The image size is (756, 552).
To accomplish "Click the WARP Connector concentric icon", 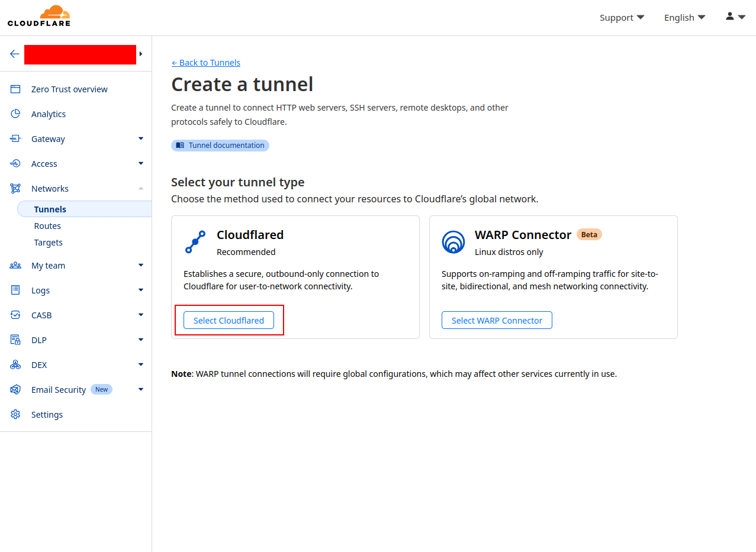I will pos(453,242).
